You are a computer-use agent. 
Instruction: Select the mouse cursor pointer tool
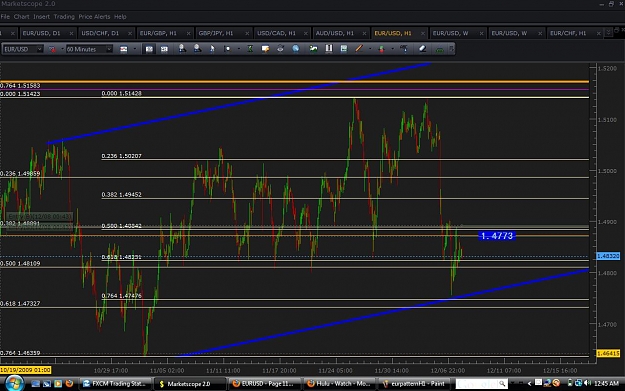212,49
